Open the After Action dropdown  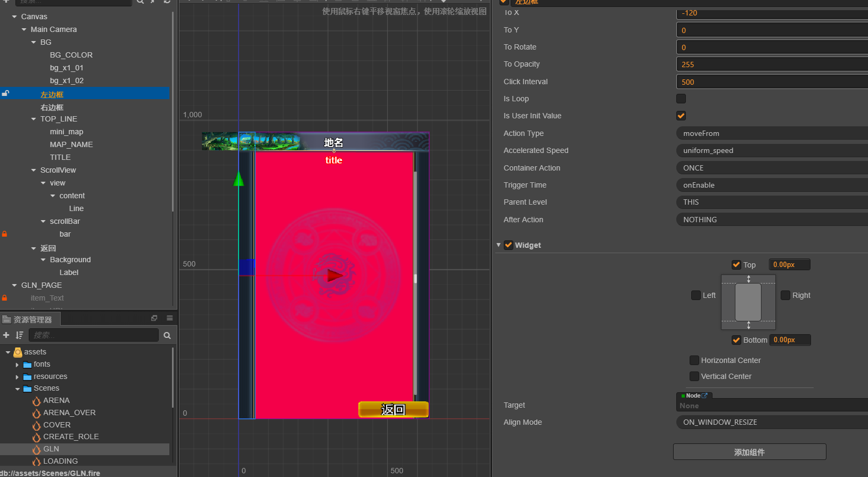pos(772,220)
